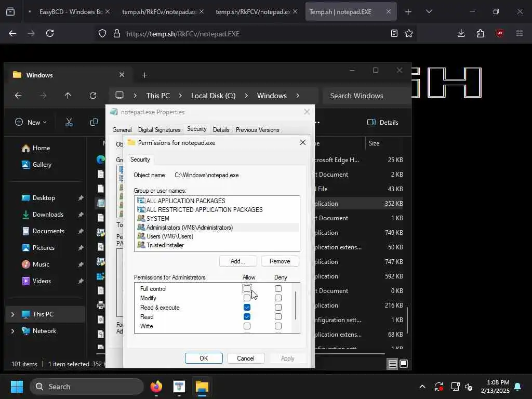Click the Copy icon in Explorer toolbar
This screenshot has width=532, height=399.
(x=94, y=122)
